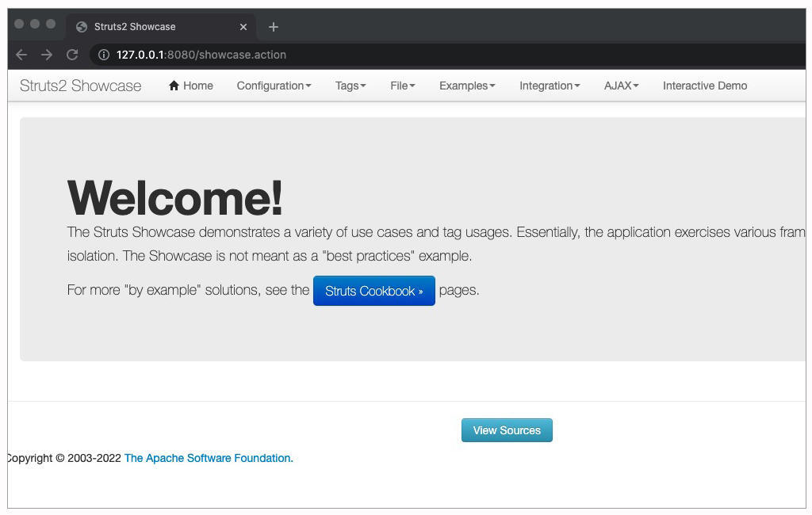Click the Home icon in navbar

[x=174, y=86]
